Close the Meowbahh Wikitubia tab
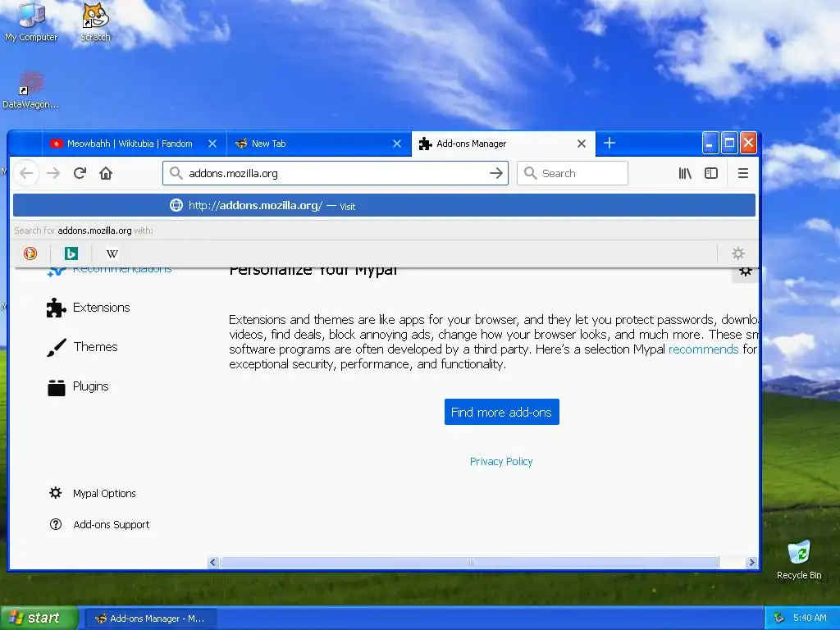The image size is (840, 630). pos(212,144)
